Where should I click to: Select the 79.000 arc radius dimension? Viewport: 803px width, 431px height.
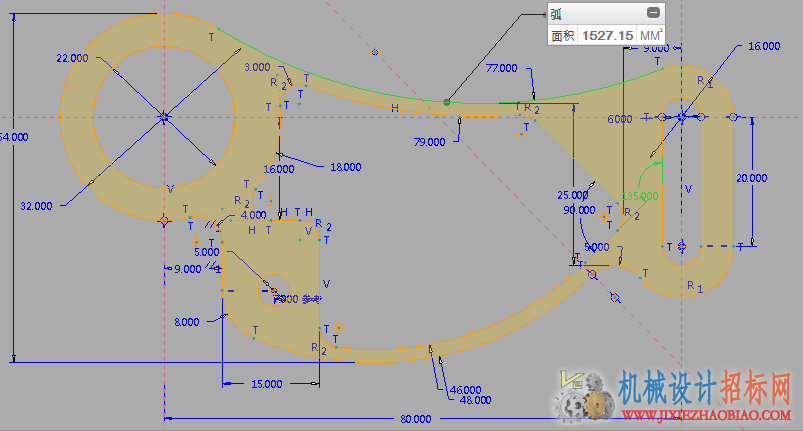429,142
